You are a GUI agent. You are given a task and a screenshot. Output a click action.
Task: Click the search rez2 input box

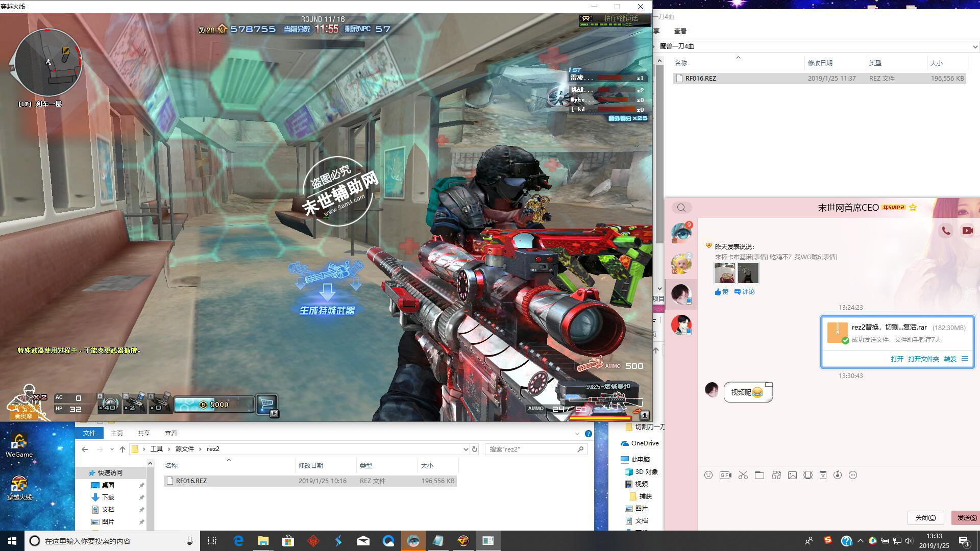[536, 449]
